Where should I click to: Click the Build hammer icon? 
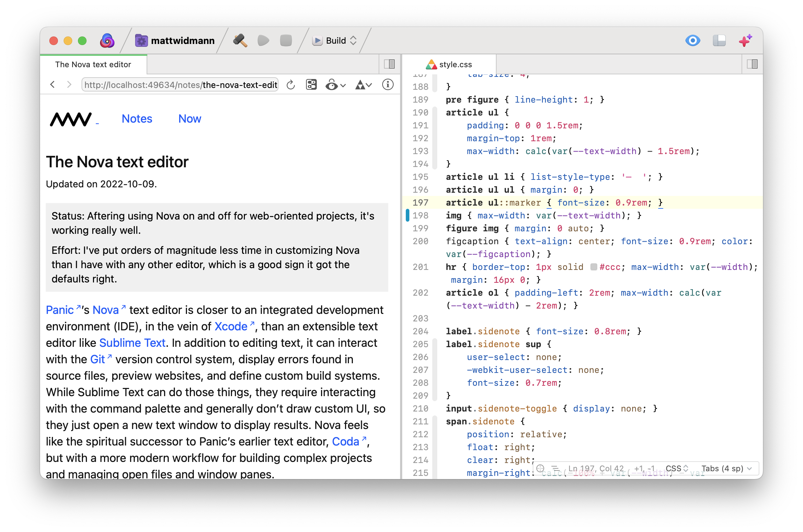240,40
